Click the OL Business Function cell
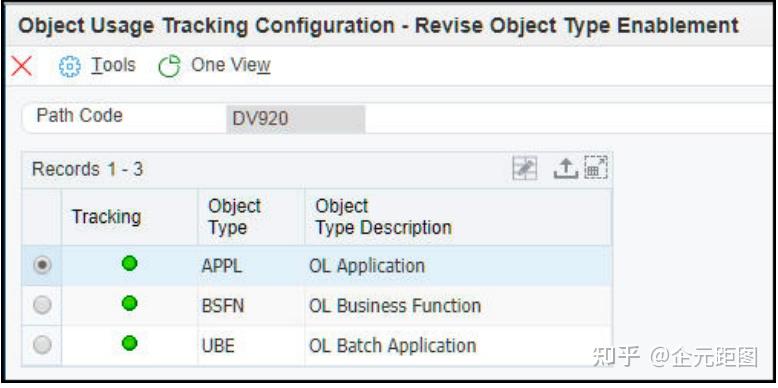The image size is (778, 388). [x=395, y=306]
